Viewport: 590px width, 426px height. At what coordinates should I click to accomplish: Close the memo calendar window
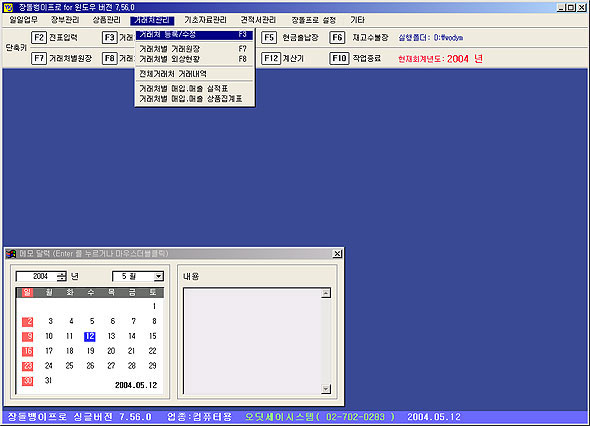pyautogui.click(x=338, y=254)
